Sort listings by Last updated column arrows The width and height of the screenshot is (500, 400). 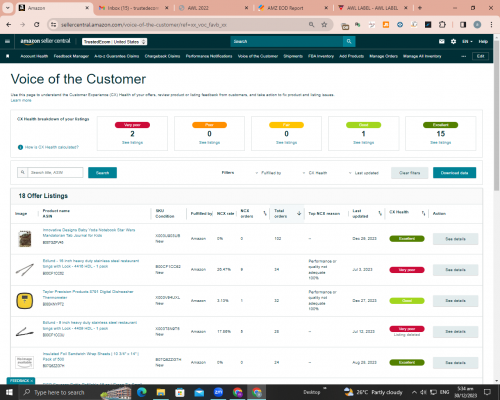(380, 213)
